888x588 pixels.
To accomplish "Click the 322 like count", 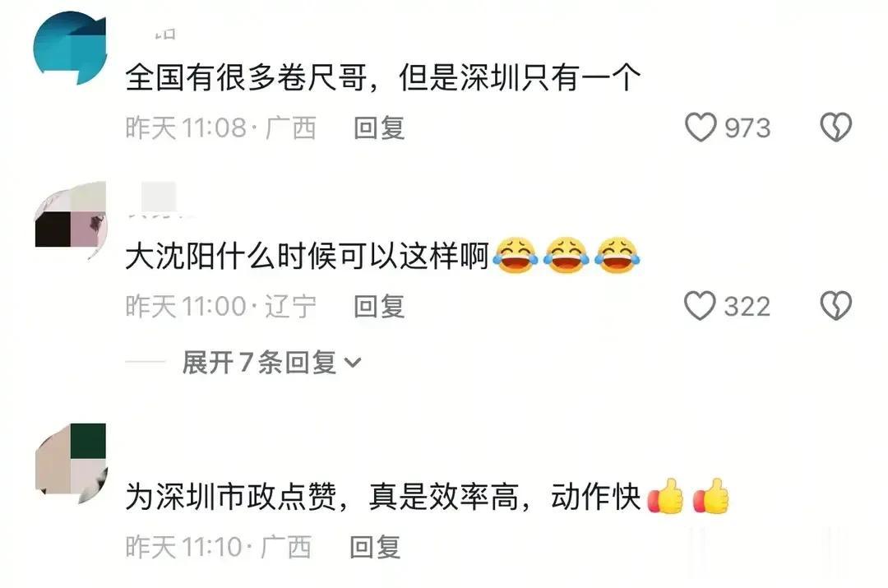I will (x=747, y=307).
